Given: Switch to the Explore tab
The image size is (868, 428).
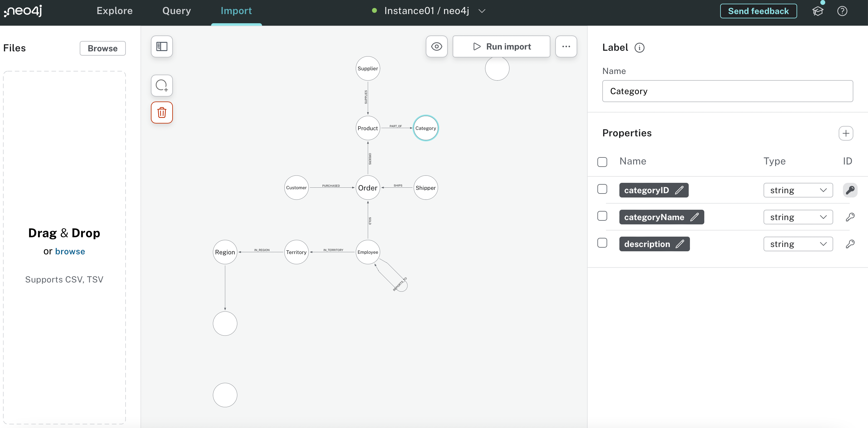Looking at the screenshot, I should pos(115,11).
